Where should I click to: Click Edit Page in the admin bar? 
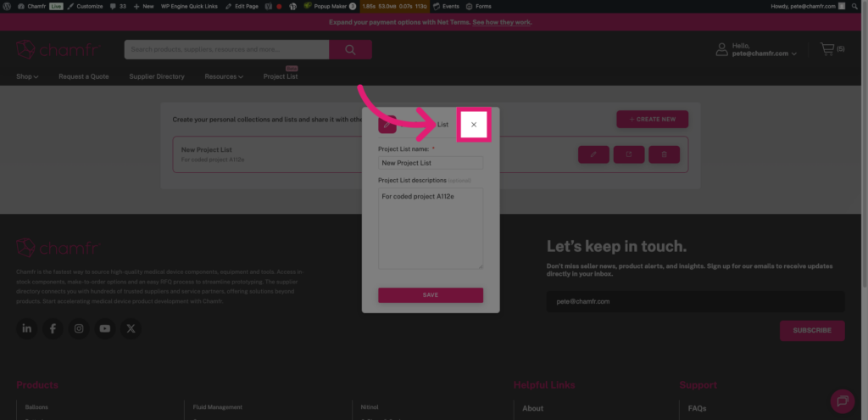(x=242, y=6)
